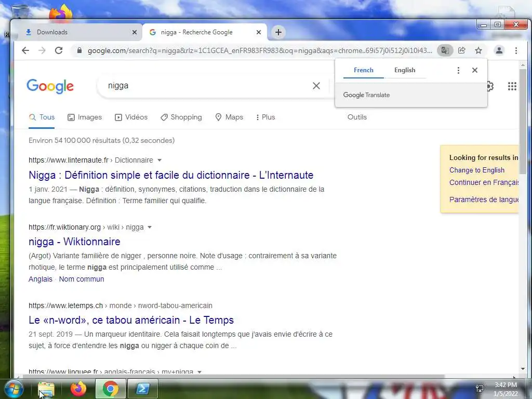The height and width of the screenshot is (399, 532).
Task: Bookmark this page with the star icon
Action: pos(478,50)
